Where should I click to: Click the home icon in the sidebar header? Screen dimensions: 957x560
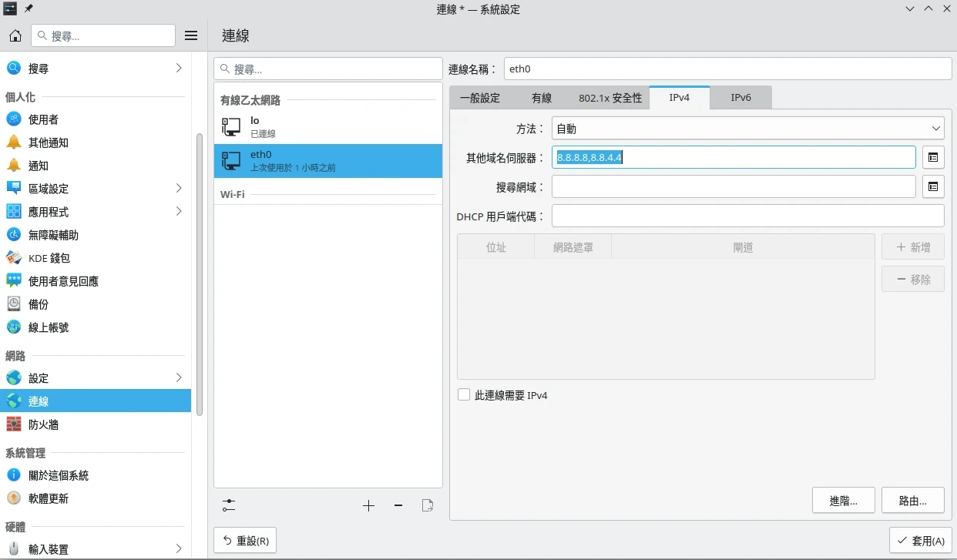(15, 35)
